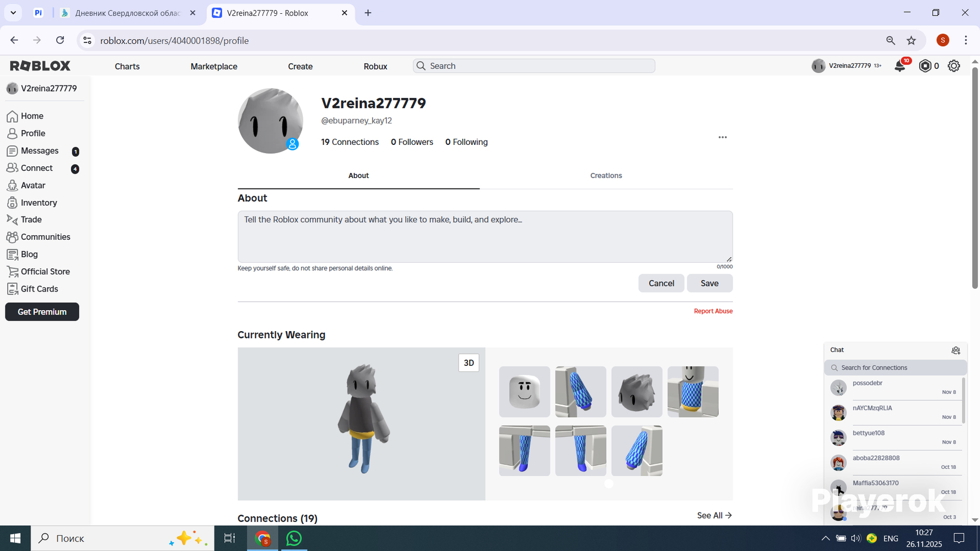Click the About description text box
This screenshot has width=980, height=551.
485,236
